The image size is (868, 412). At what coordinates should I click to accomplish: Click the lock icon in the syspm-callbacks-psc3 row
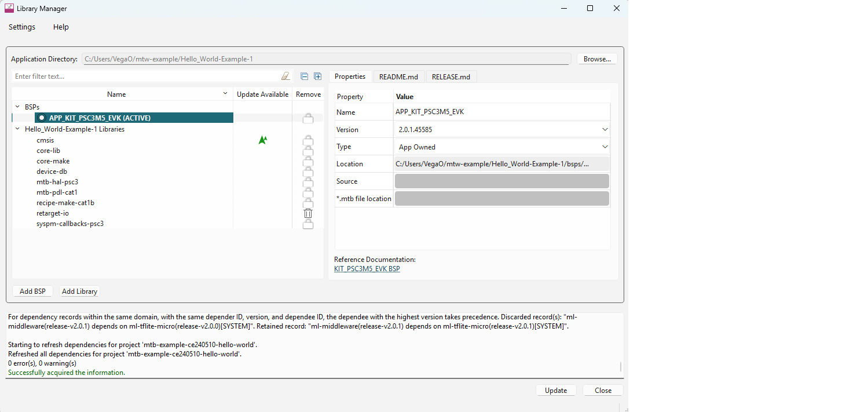point(308,224)
